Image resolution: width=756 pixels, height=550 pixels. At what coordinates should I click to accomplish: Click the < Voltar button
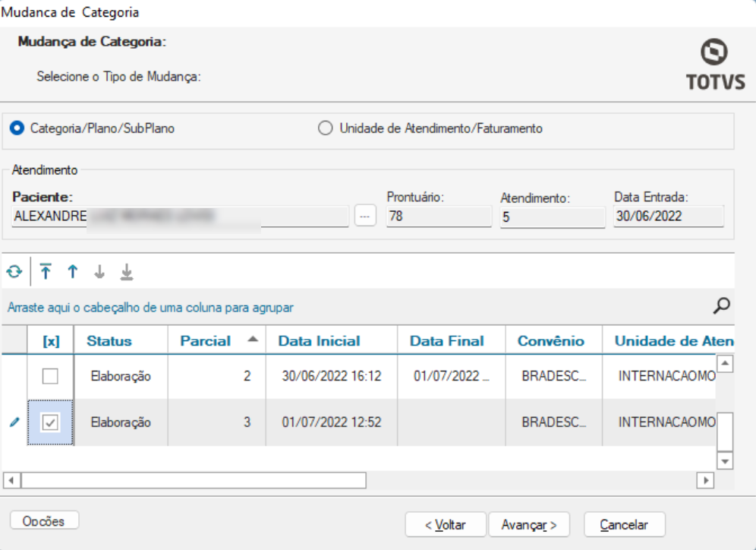446,524
